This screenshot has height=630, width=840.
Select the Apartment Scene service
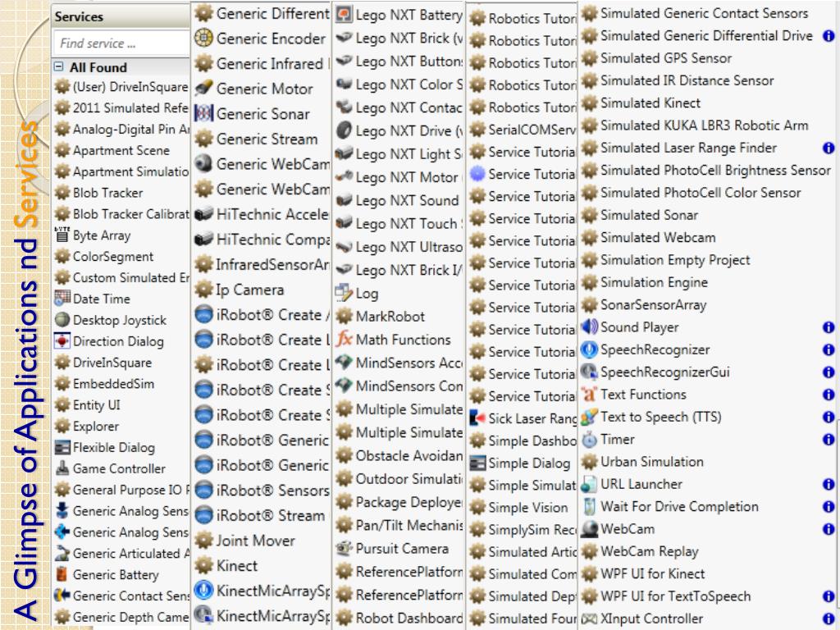coord(121,151)
